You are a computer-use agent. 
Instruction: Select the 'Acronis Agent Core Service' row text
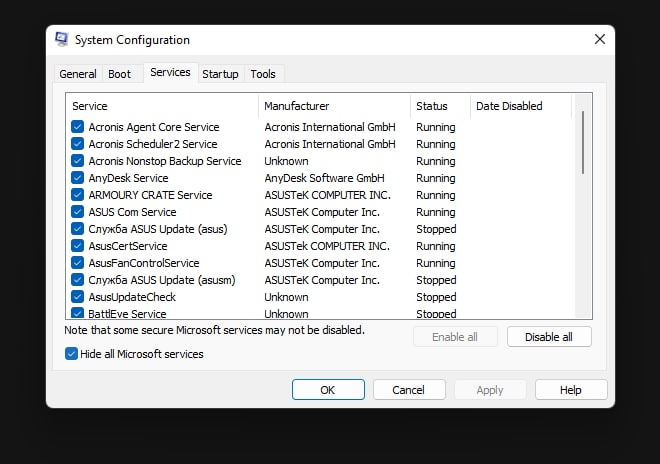pyautogui.click(x=154, y=127)
